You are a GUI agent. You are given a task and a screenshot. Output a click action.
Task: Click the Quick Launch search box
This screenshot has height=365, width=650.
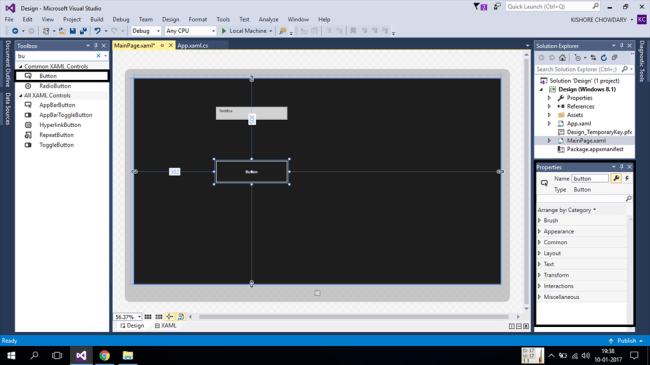(553, 7)
